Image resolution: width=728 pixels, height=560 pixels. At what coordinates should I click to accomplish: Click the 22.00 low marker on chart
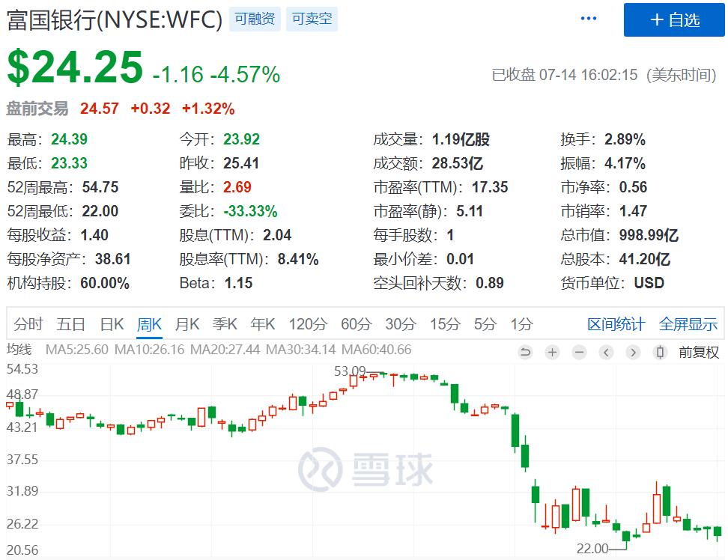pos(592,549)
